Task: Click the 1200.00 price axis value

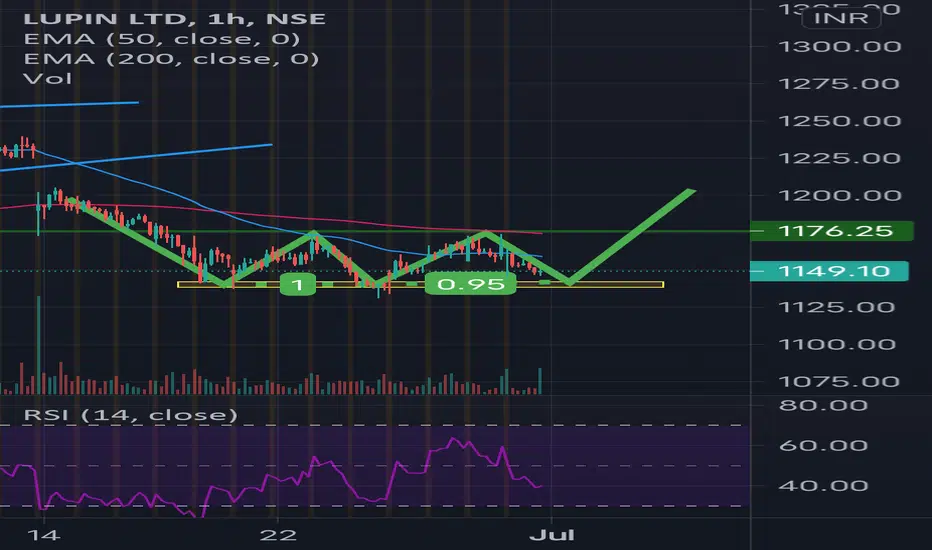Action: click(839, 196)
